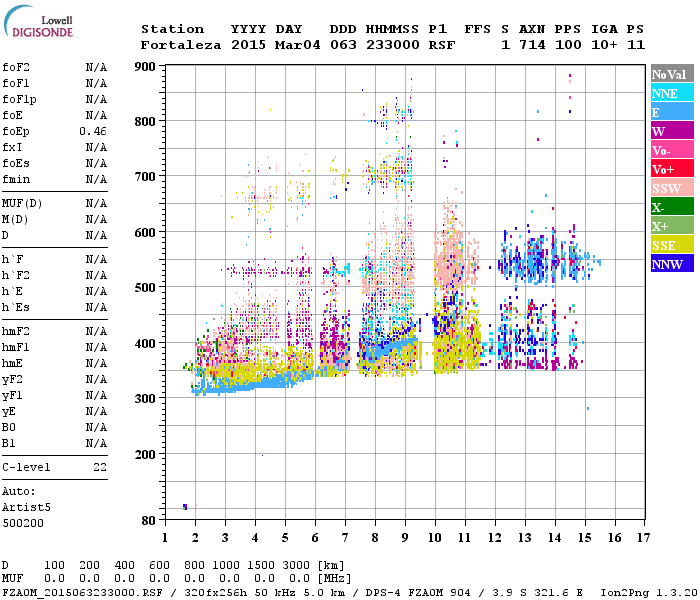Image resolution: width=700 pixels, height=600 pixels.
Task: Select the E blue legend swatch
Action: point(672,112)
